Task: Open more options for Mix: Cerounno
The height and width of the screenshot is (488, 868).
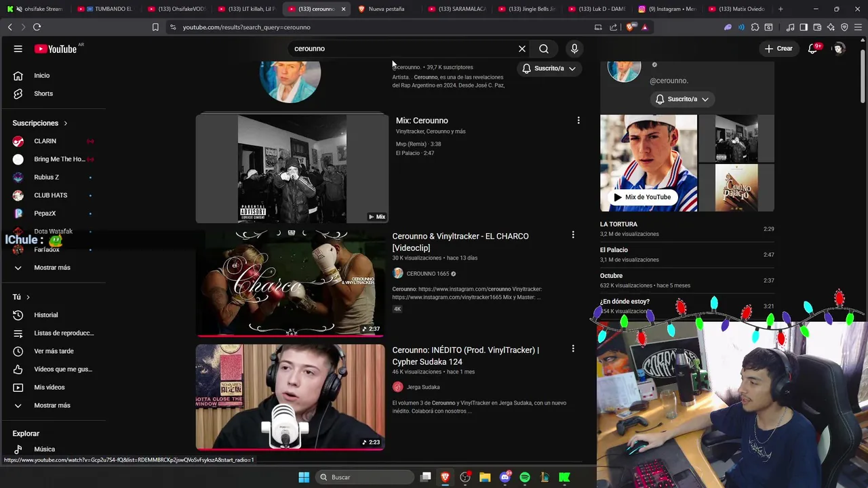Action: 578,120
